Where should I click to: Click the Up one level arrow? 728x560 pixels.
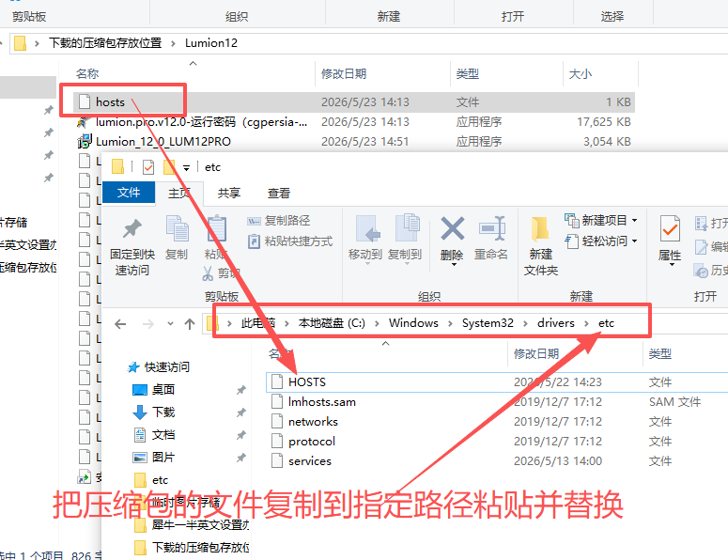(190, 324)
